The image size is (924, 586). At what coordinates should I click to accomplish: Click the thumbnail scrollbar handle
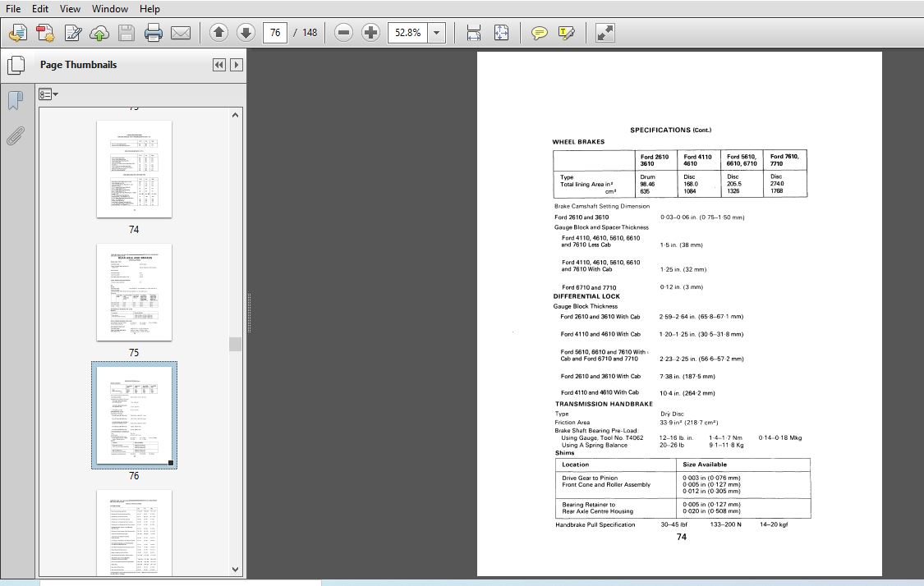pyautogui.click(x=235, y=344)
